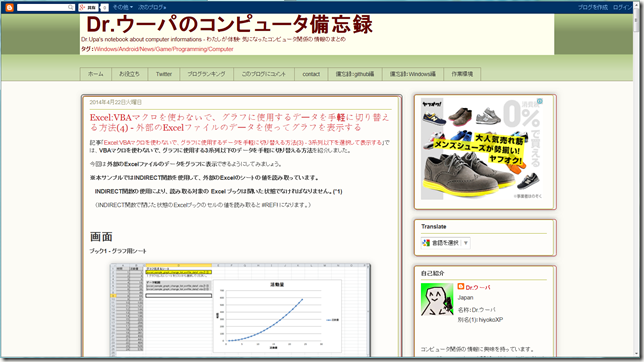
Task: Click the shoe advertisement banner
Action: tap(482, 149)
